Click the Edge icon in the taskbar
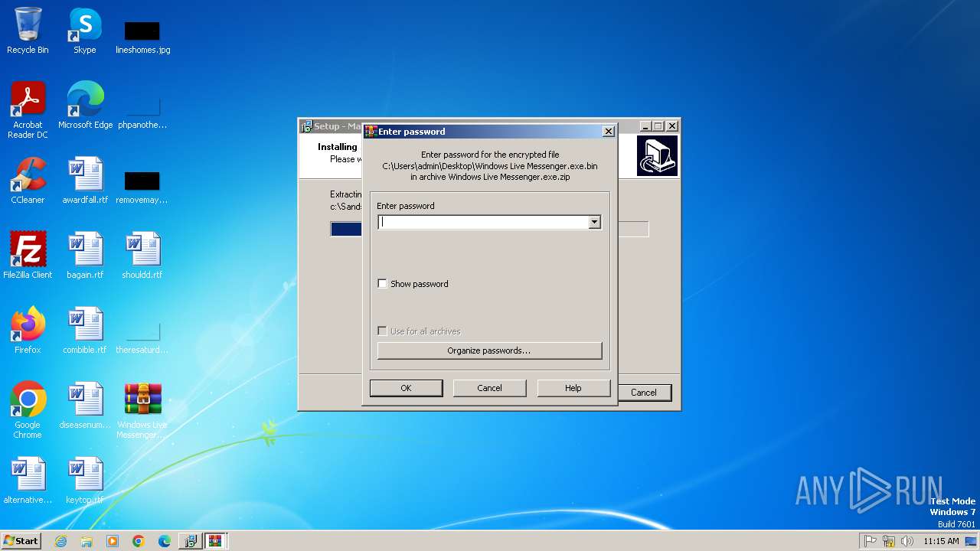This screenshot has width=980, height=551. click(165, 541)
